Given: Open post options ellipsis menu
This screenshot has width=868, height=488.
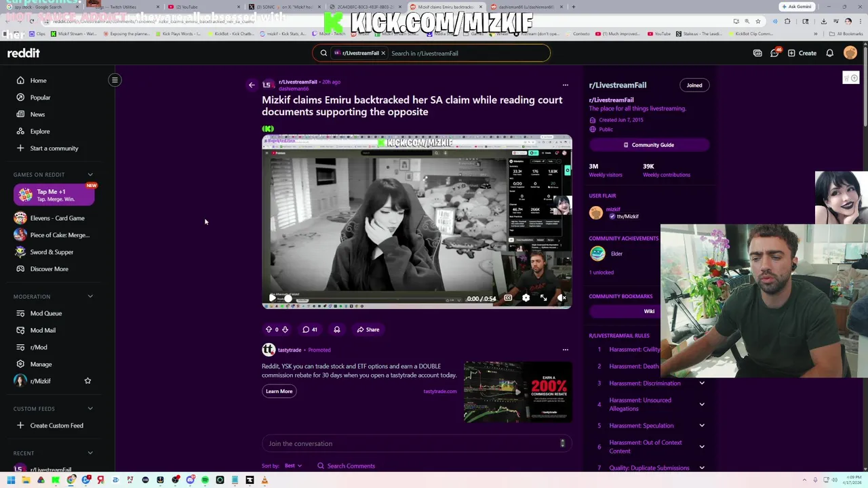Looking at the screenshot, I should pyautogui.click(x=565, y=85).
